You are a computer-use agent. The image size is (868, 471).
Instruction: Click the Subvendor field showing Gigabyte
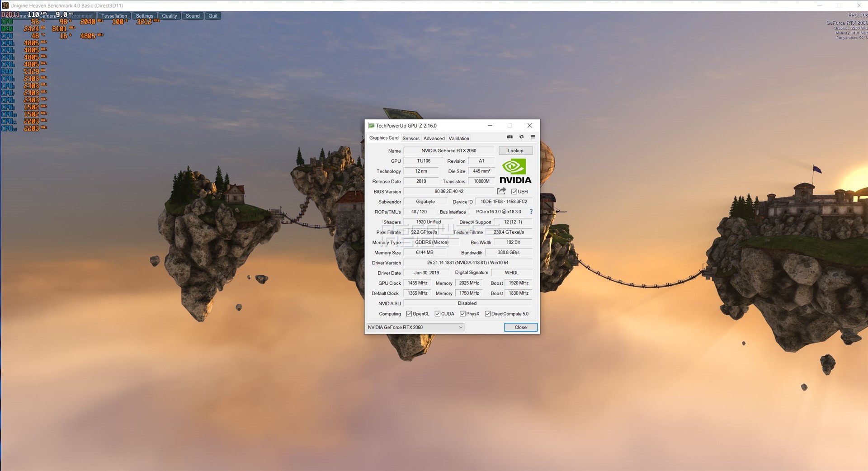425,202
